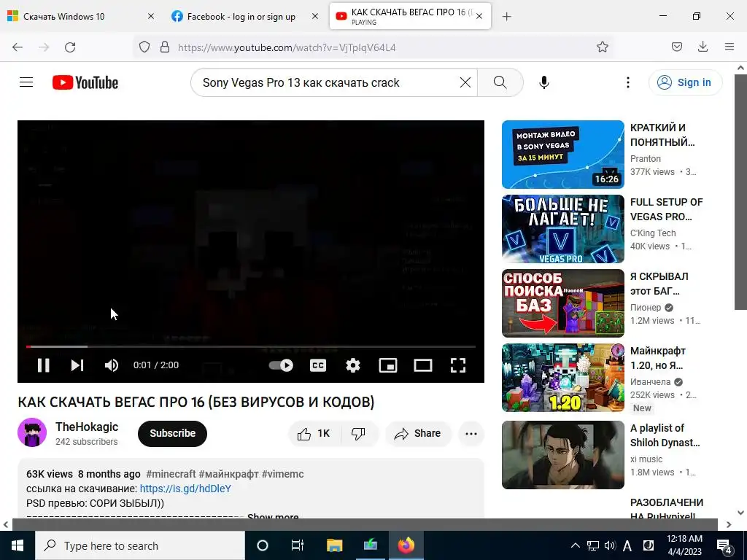Open the FULL SETUP OF VEGAS PRO thumbnail
This screenshot has width=747, height=560.
pyautogui.click(x=562, y=228)
